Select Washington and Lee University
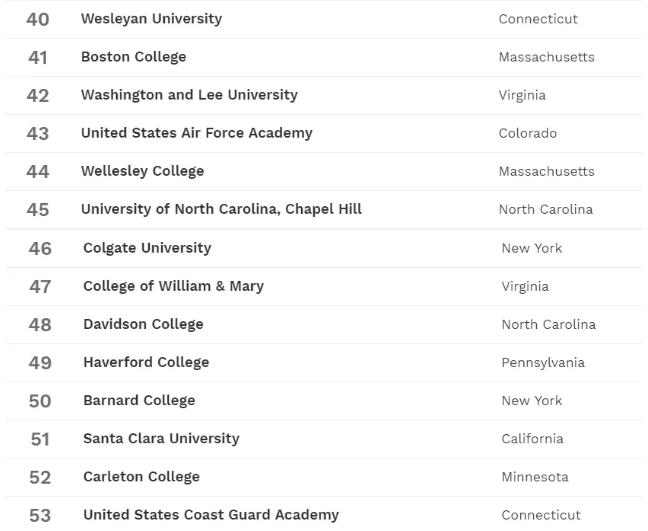The height and width of the screenshot is (531, 648). pyautogui.click(x=189, y=95)
